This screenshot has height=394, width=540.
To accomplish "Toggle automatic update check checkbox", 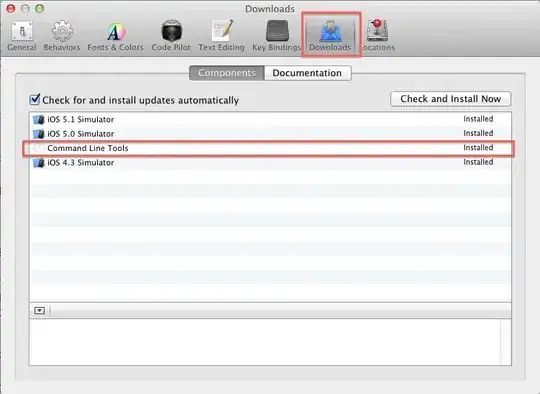I will [35, 100].
